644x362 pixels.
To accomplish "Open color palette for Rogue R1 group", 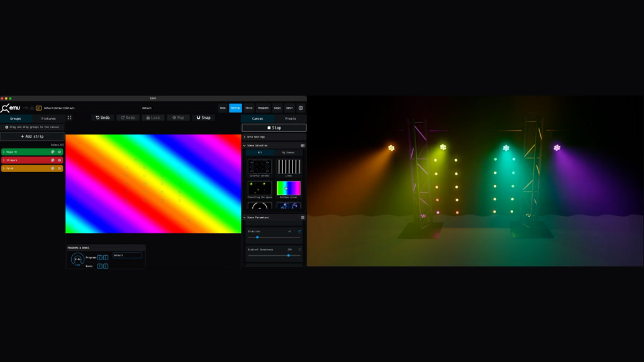I will click(x=53, y=152).
